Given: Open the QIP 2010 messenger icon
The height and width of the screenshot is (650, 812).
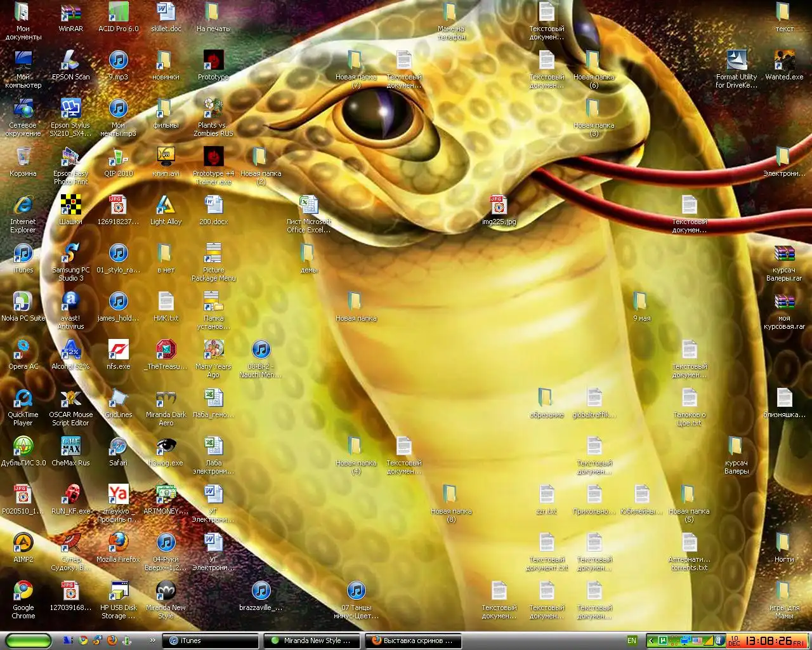Looking at the screenshot, I should tap(118, 157).
